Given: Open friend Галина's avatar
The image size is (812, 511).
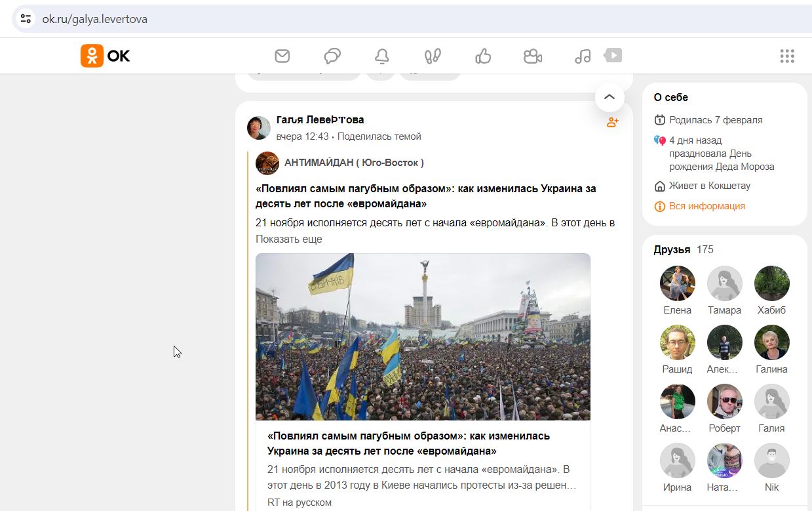Looking at the screenshot, I should [772, 342].
